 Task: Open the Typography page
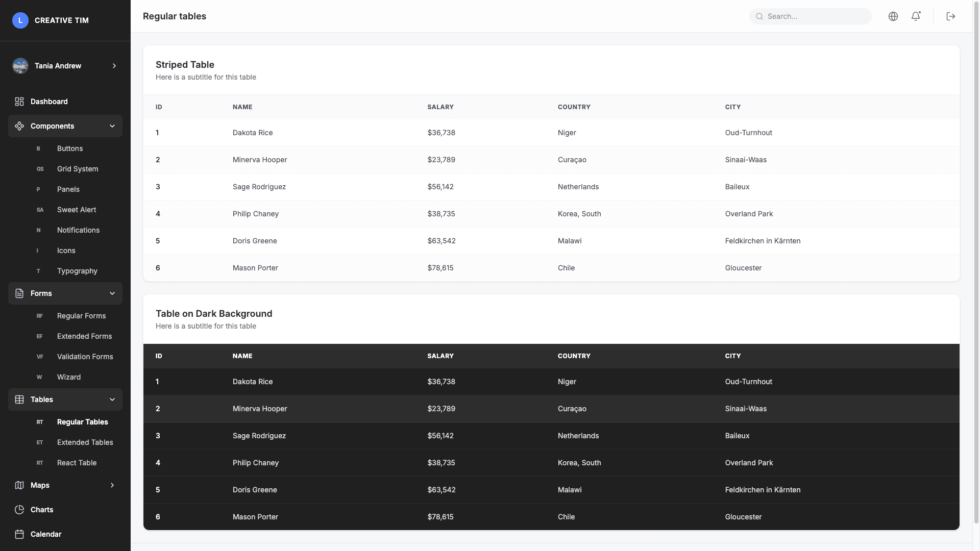pyautogui.click(x=77, y=271)
